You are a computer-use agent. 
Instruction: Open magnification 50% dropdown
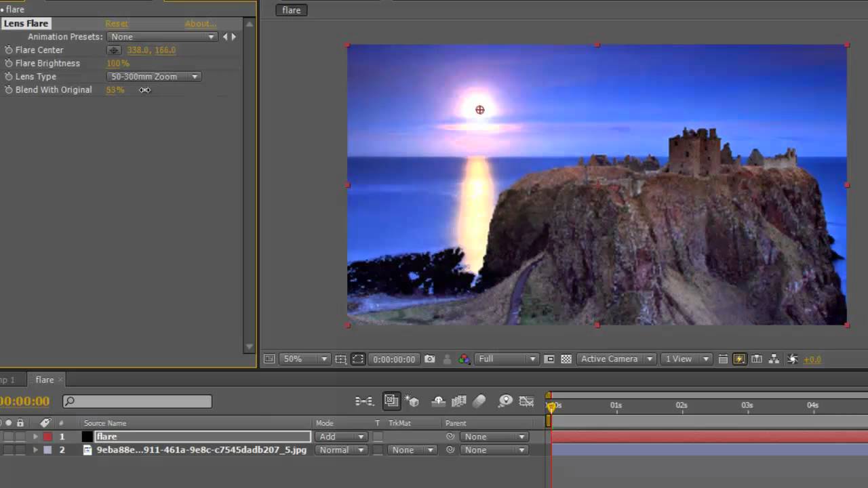(305, 359)
